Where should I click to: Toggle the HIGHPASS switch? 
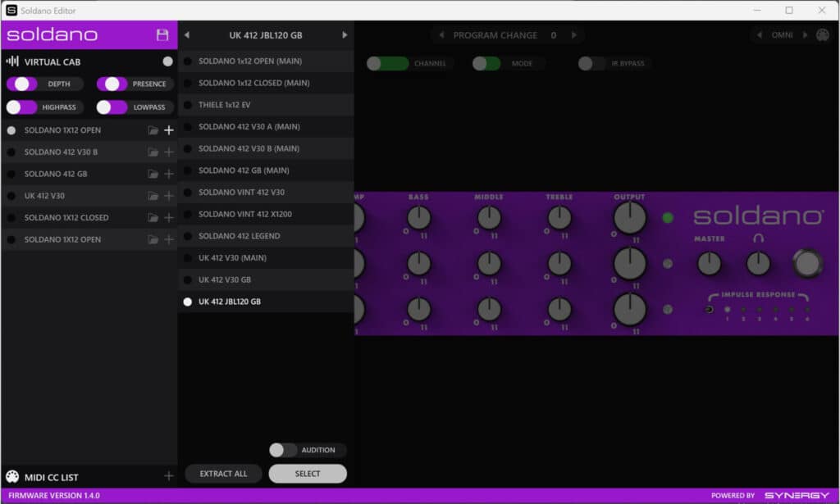(22, 107)
